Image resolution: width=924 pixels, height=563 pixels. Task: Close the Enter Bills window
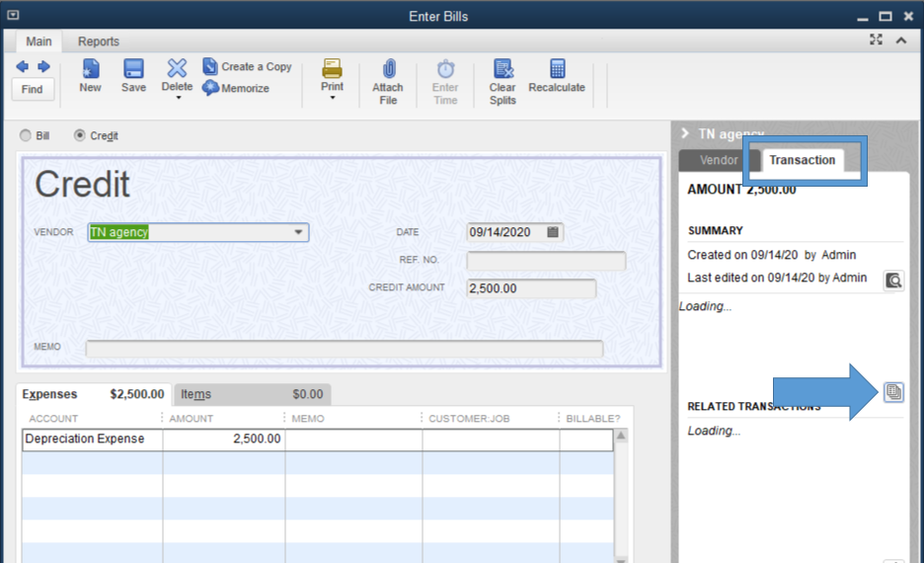(x=908, y=17)
